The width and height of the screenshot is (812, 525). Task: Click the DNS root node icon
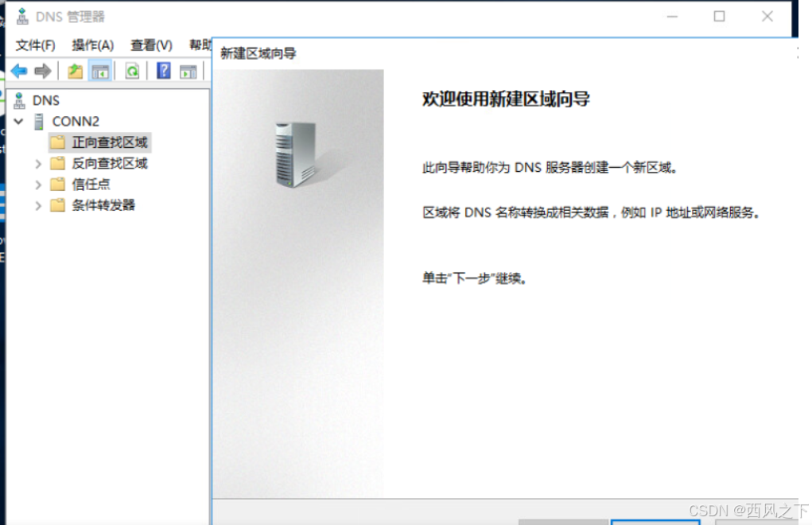tap(21, 100)
